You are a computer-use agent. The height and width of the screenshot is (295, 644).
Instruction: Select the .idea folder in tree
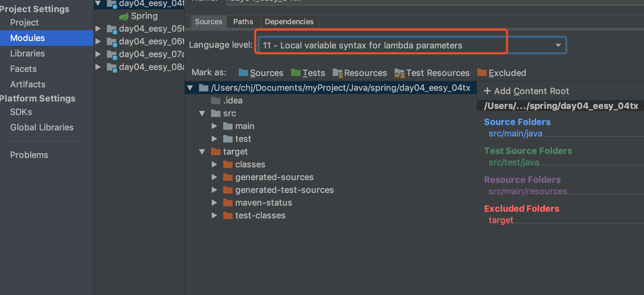pyautogui.click(x=233, y=100)
